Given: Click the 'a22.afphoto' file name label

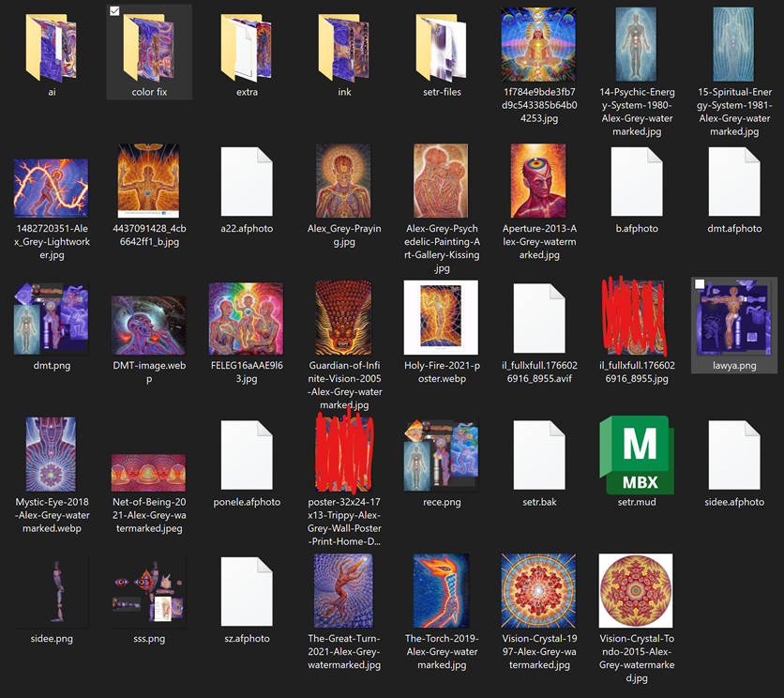Looking at the screenshot, I should click(247, 229).
